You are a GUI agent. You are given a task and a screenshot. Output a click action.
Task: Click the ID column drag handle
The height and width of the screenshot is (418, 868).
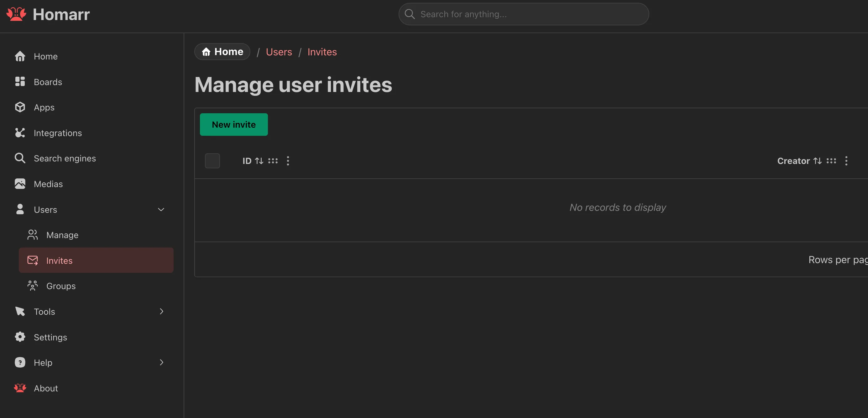(273, 161)
